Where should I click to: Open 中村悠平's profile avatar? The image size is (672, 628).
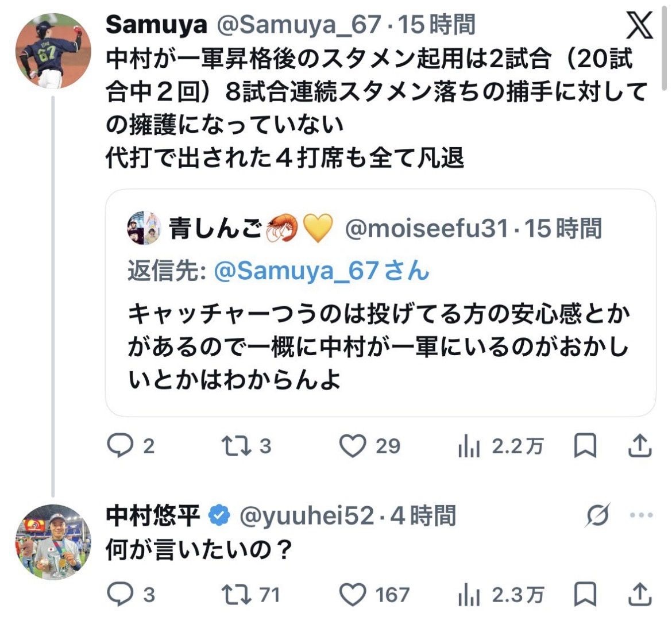click(53, 541)
